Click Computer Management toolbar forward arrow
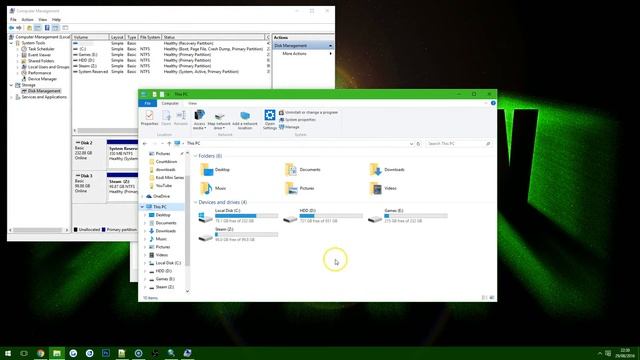This screenshot has height=360, width=640. (19, 28)
